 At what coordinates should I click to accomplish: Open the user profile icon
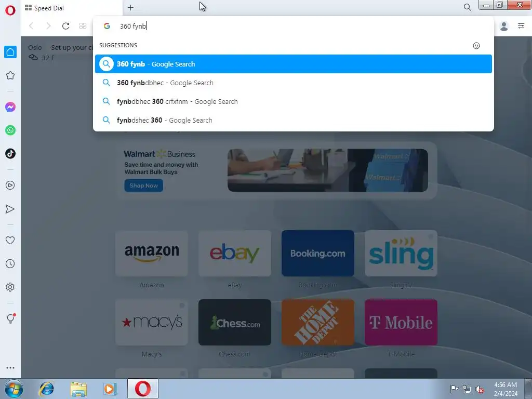coord(504,26)
